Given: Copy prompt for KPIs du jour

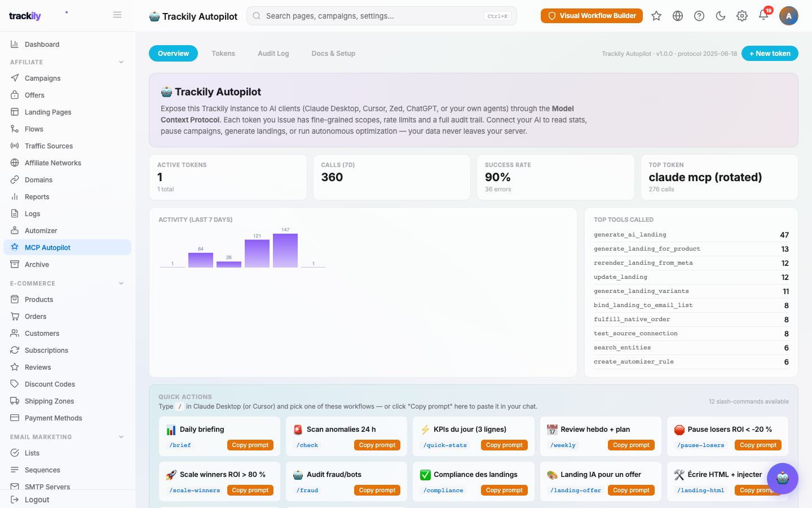Looking at the screenshot, I should tap(504, 445).
